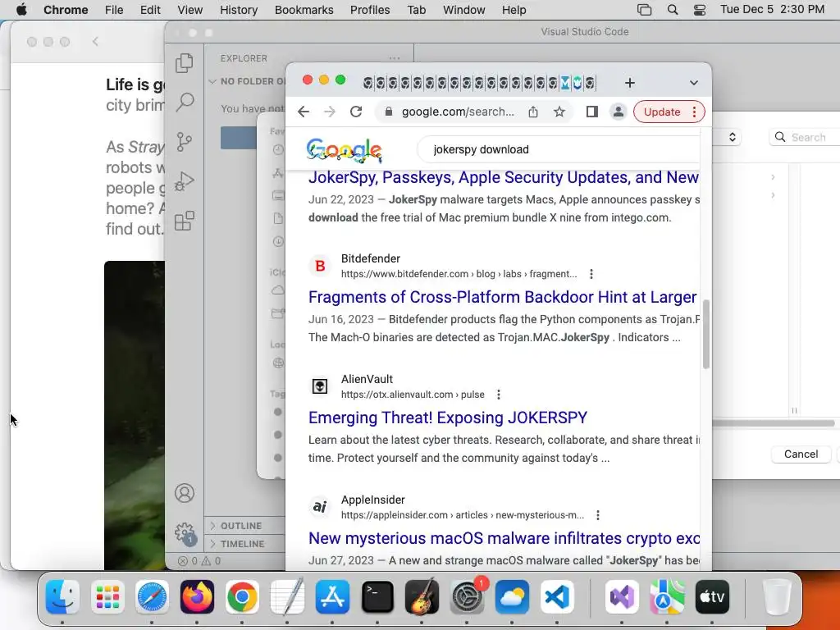
Task: Open Terminal from the Dock
Action: 377,596
